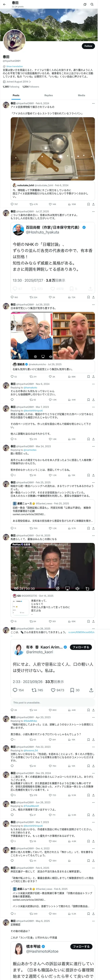Follow the 春田 profile

point(88,46)
